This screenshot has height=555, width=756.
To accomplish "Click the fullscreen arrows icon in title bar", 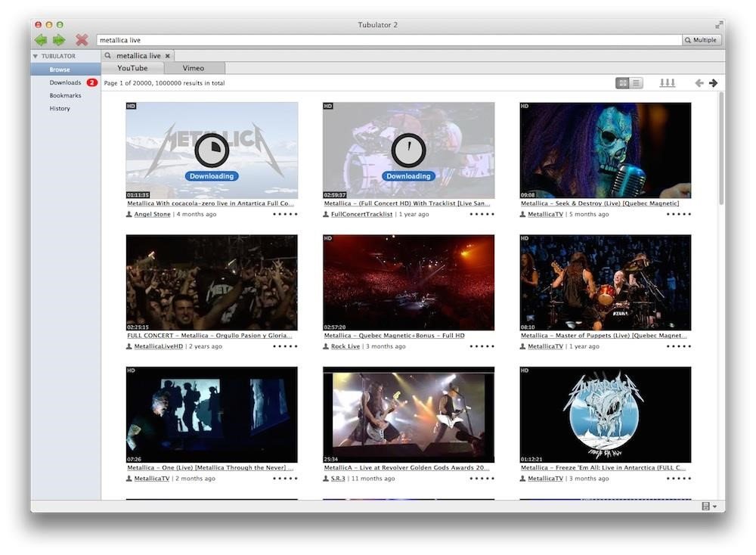I will 719,25.
